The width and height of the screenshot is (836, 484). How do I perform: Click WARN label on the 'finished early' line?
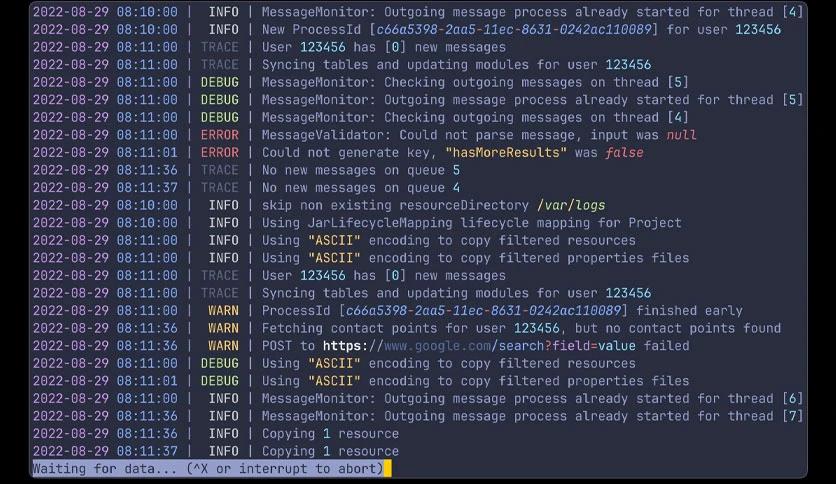click(x=223, y=311)
